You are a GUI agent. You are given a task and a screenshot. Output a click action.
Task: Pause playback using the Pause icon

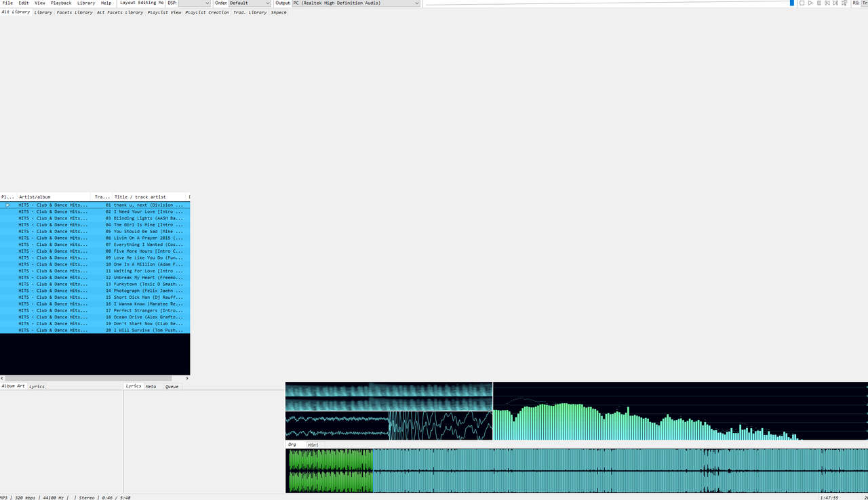[821, 3]
